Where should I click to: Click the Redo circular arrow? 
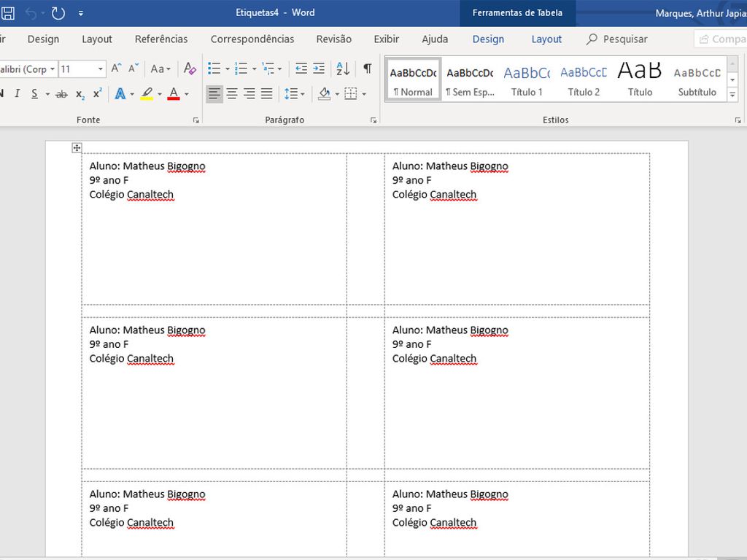pyautogui.click(x=58, y=13)
